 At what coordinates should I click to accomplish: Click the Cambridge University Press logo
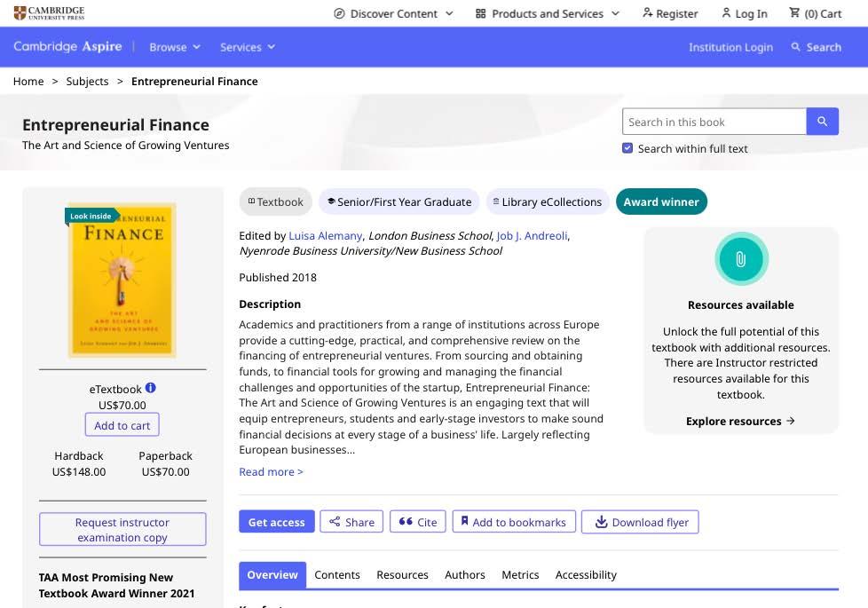(50, 12)
